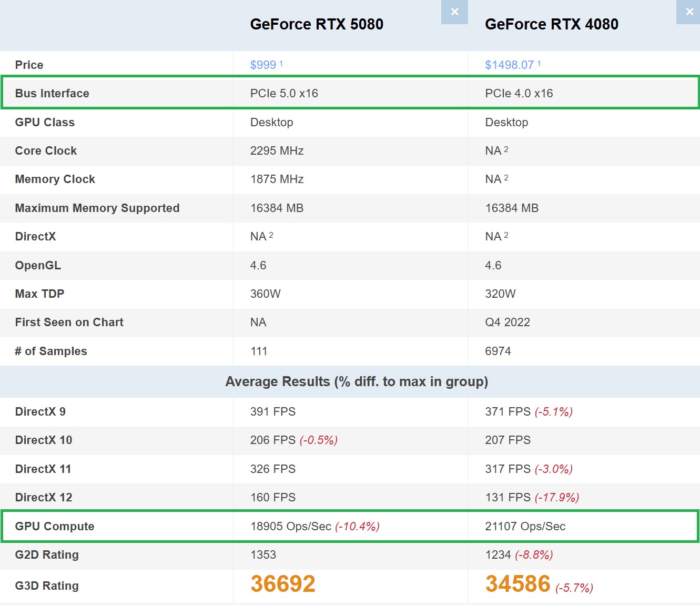
Task: Click the 320W Max TDP value
Action: click(x=500, y=294)
